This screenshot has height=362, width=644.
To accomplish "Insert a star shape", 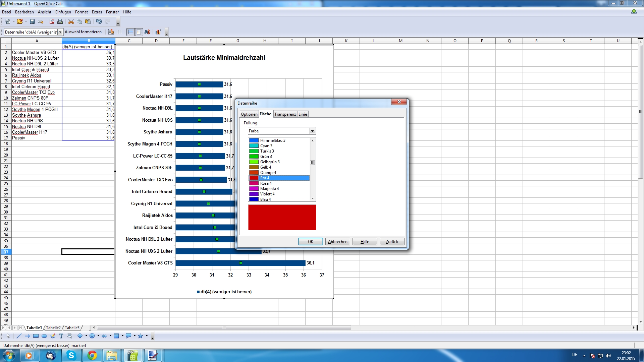I will 141,336.
